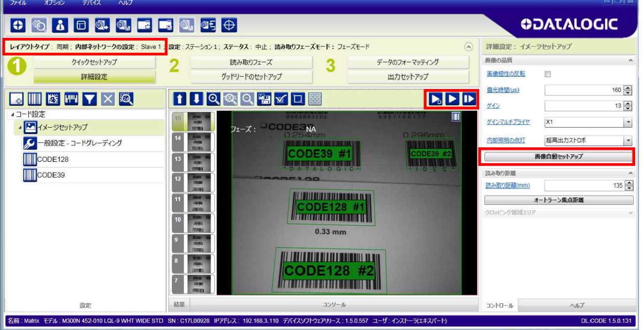Viewport: 644px width, 330px height.
Task: Toggle the 画像極性の反転 checkbox
Action: pyautogui.click(x=547, y=74)
